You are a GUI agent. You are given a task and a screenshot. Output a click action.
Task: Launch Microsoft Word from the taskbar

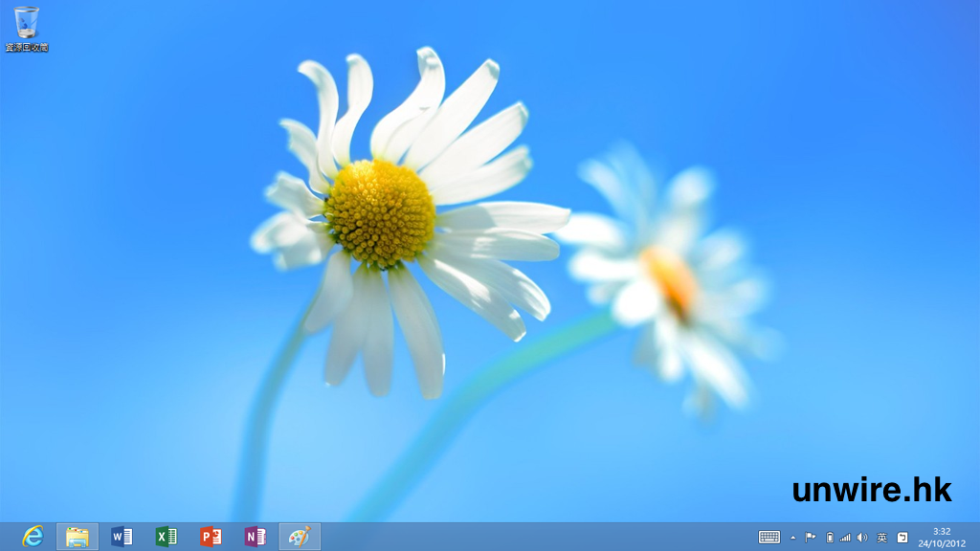pos(122,537)
